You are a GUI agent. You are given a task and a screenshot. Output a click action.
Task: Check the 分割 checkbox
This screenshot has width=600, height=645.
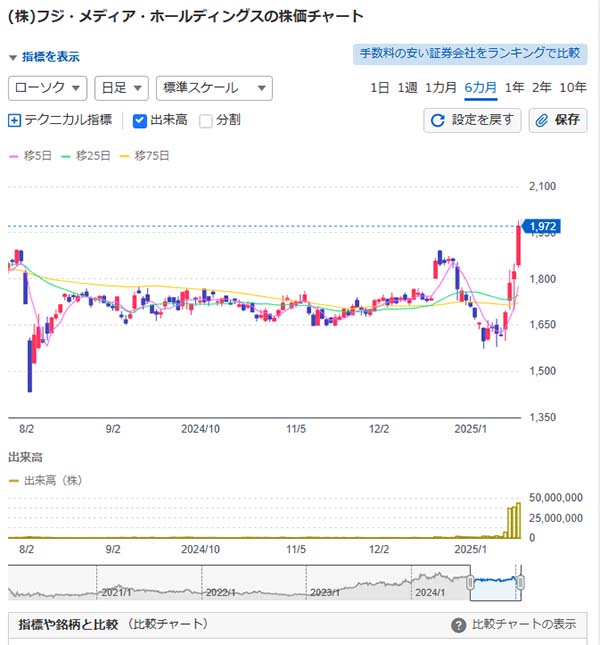tap(206, 121)
